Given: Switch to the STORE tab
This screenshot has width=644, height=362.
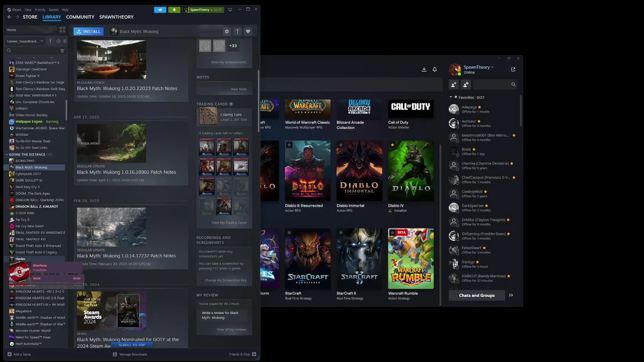Looking at the screenshot, I should coord(30,17).
